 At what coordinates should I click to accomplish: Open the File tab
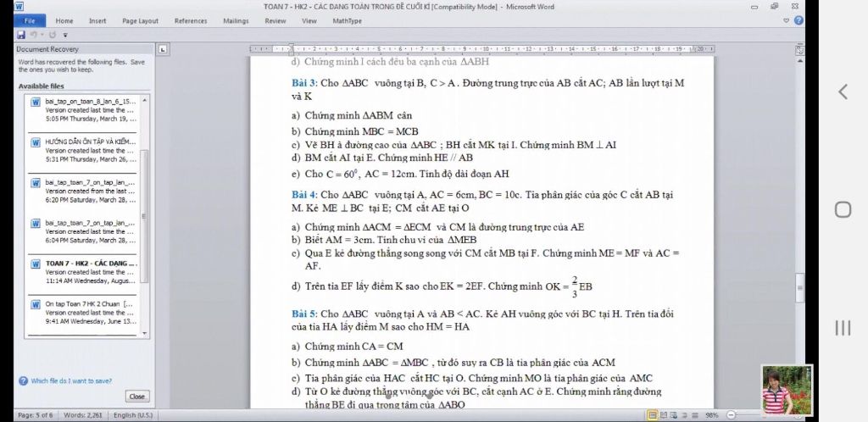coord(30,21)
